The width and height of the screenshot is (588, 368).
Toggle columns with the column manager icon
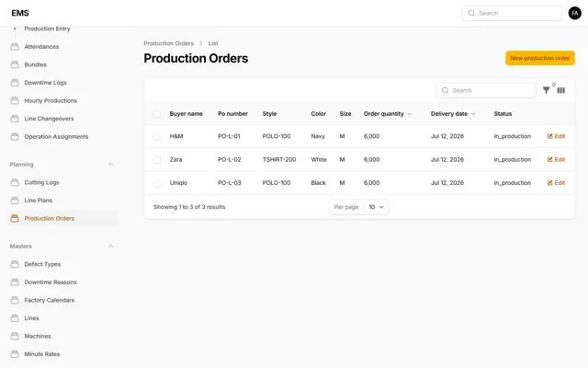(561, 90)
